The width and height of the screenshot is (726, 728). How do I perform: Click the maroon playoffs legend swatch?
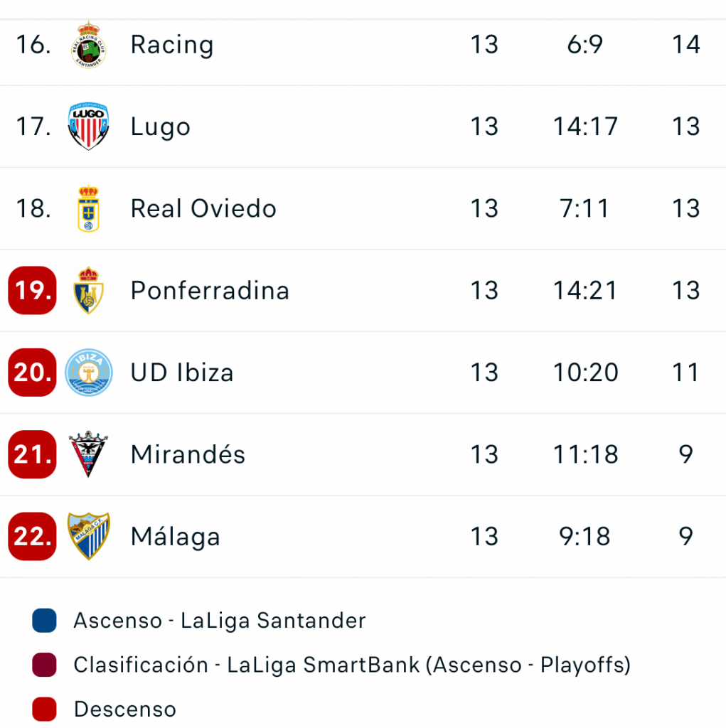44,665
